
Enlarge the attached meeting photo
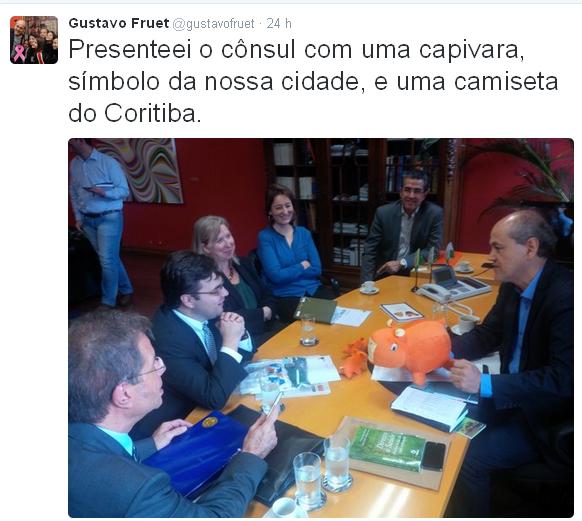coord(321,328)
